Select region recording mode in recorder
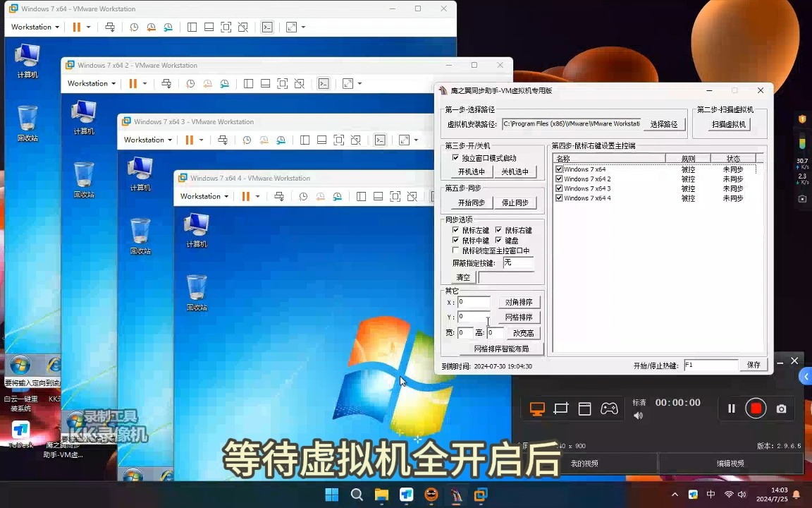The image size is (812, 508). click(561, 409)
